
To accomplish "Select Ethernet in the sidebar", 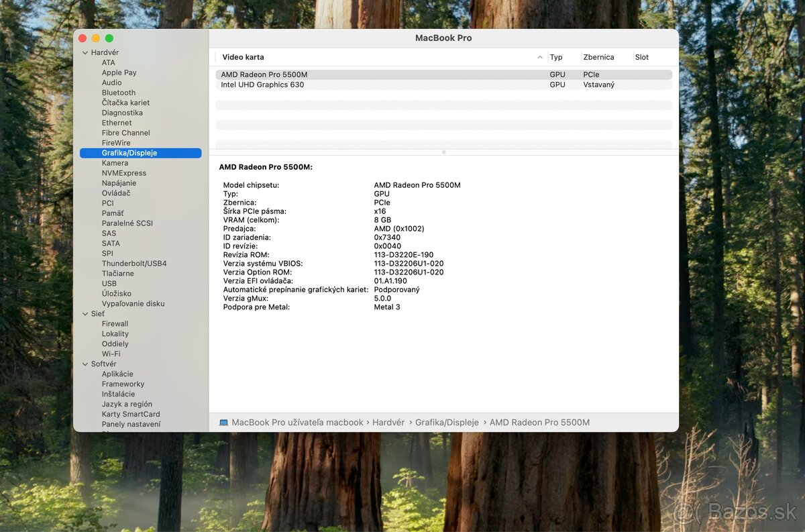I will 117,123.
